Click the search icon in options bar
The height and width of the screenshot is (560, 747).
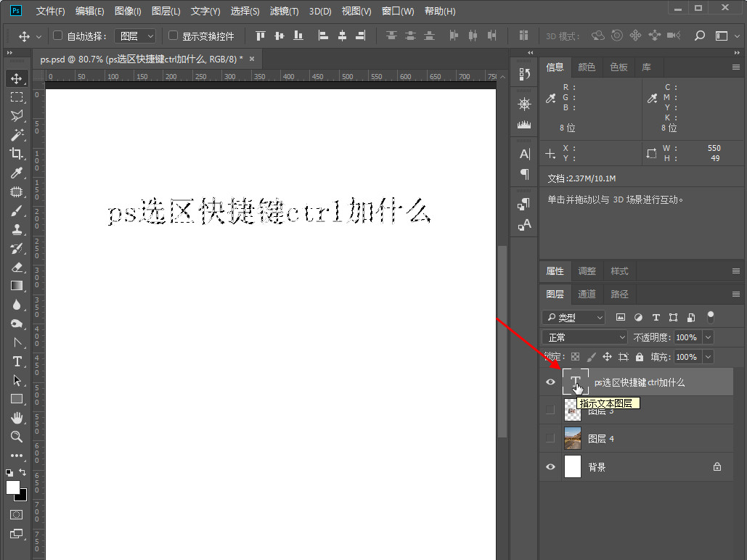(x=700, y=36)
